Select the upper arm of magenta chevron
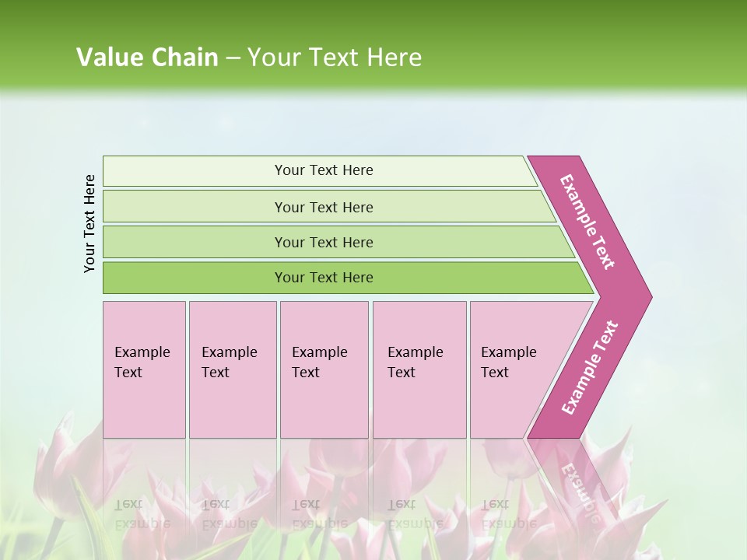Screen dimensions: 747x560 pyautogui.click(x=588, y=222)
